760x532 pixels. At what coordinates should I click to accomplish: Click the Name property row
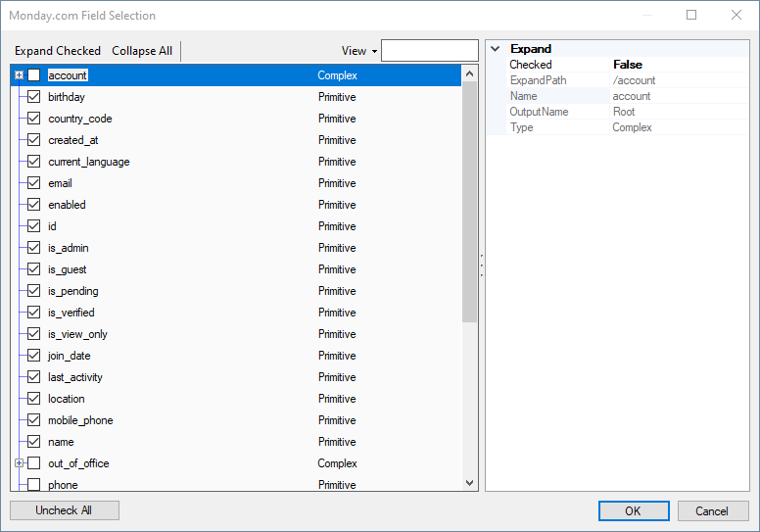coord(627,96)
